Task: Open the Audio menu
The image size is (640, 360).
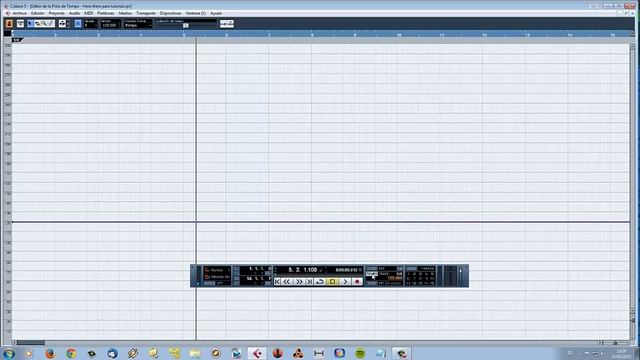Action: (x=74, y=13)
